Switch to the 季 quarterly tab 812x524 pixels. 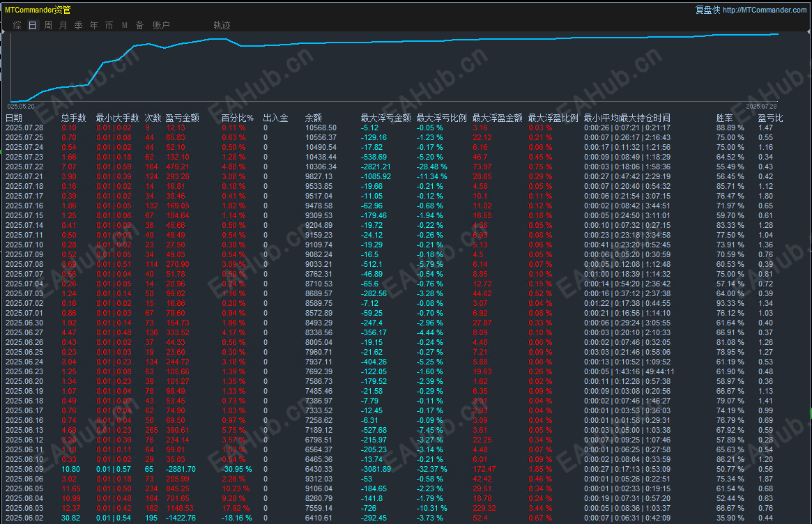click(x=78, y=25)
